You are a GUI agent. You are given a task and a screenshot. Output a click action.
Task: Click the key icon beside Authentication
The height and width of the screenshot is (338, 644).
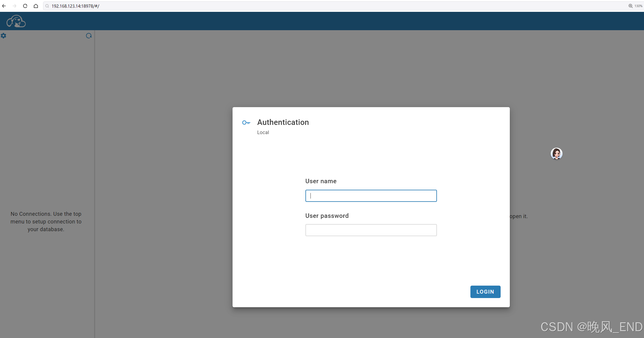pyautogui.click(x=246, y=123)
